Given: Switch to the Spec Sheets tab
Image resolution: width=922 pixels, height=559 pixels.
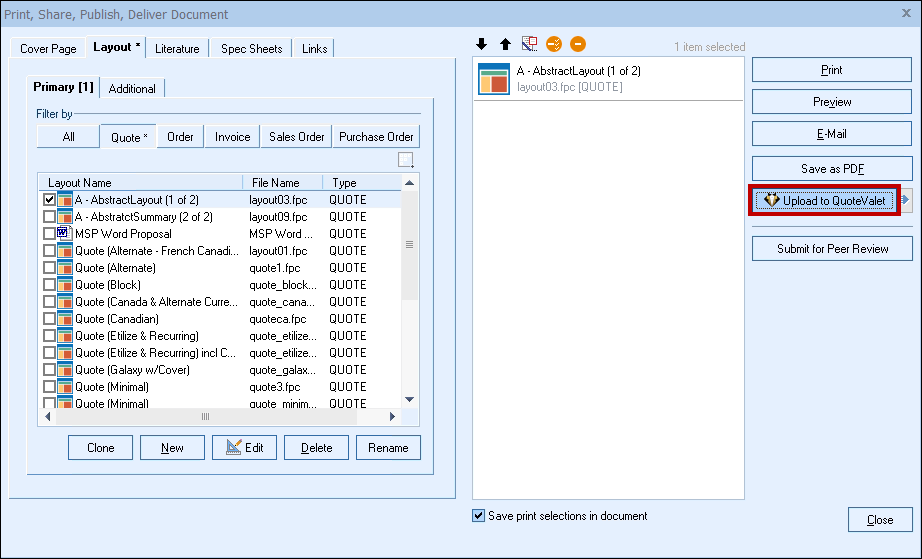Looking at the screenshot, I should pos(251,48).
